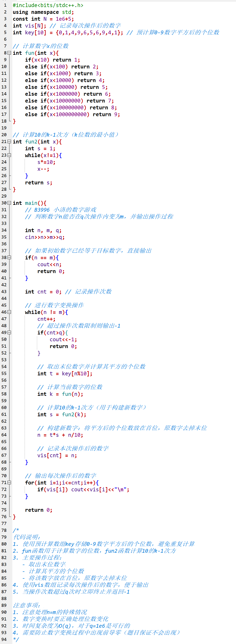The width and height of the screenshot is (236, 644).
Task: Click the #include<bits/stdc++.h> line
Action: click(x=48, y=5)
